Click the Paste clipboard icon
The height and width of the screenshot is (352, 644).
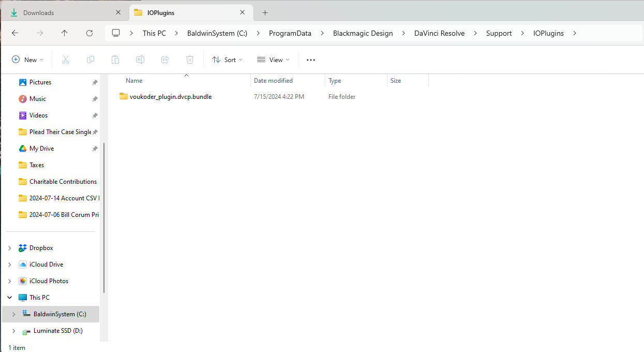tap(115, 60)
